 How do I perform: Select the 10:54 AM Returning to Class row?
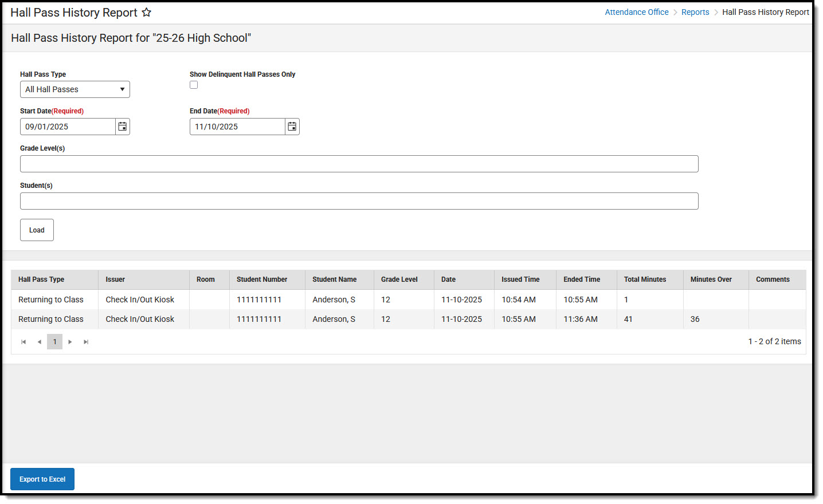(229, 299)
